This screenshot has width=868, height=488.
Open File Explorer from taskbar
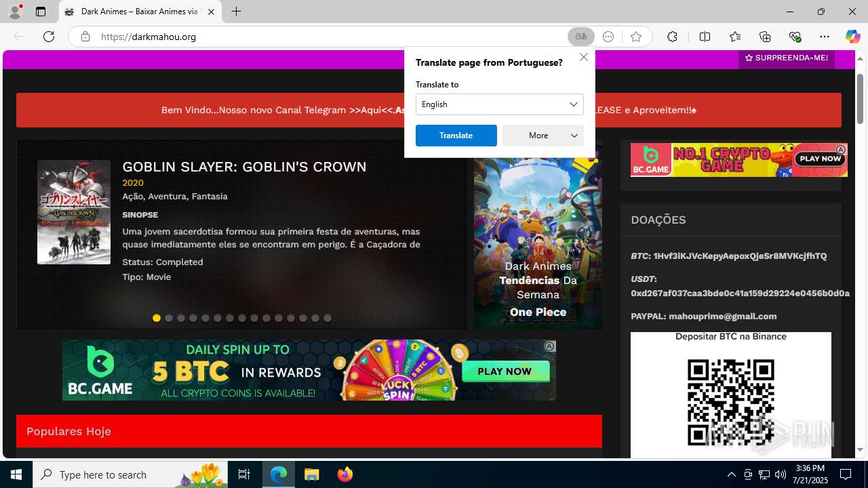(x=311, y=474)
